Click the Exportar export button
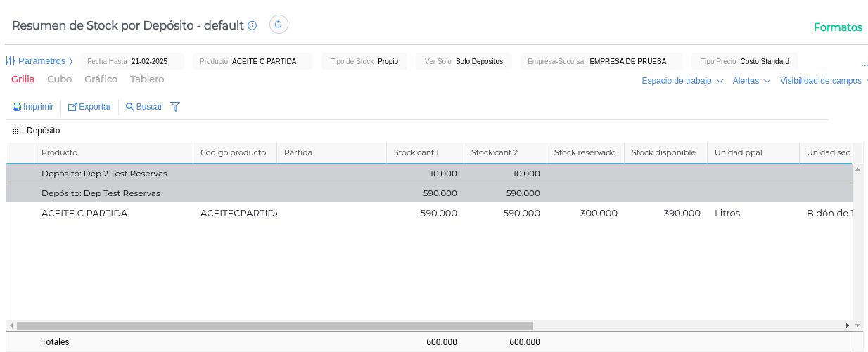868x352 pixels. pyautogui.click(x=89, y=107)
